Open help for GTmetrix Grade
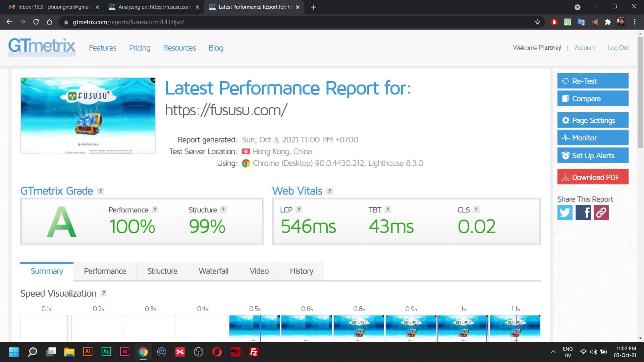 point(100,191)
